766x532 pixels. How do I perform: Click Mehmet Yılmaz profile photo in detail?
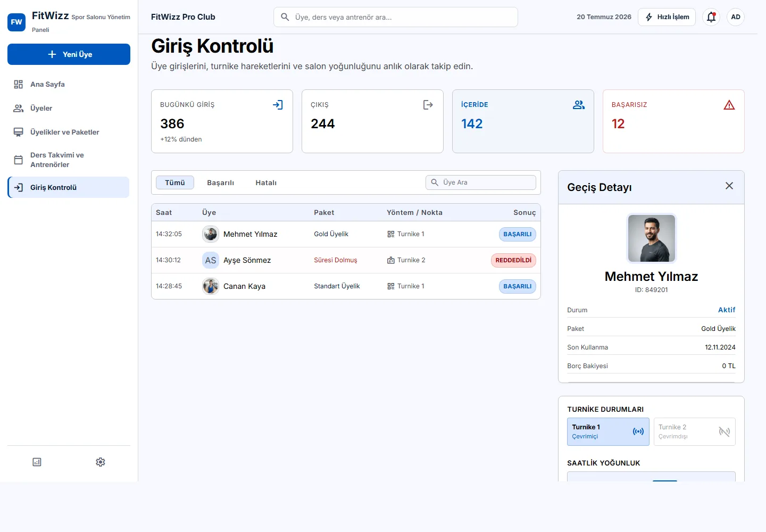click(x=652, y=238)
